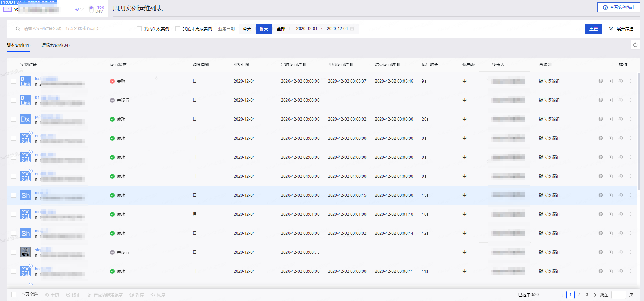The height and width of the screenshot is (301, 644).
Task: Open DAG view for the failed (失败) instance
Action: pyautogui.click(x=601, y=81)
